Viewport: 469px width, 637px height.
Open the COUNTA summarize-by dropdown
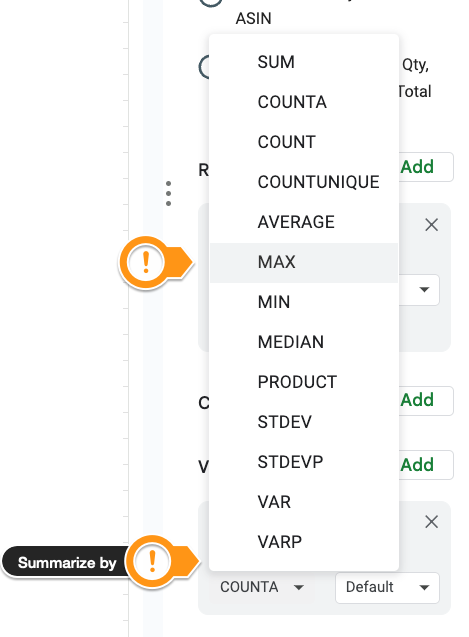pyautogui.click(x=262, y=587)
